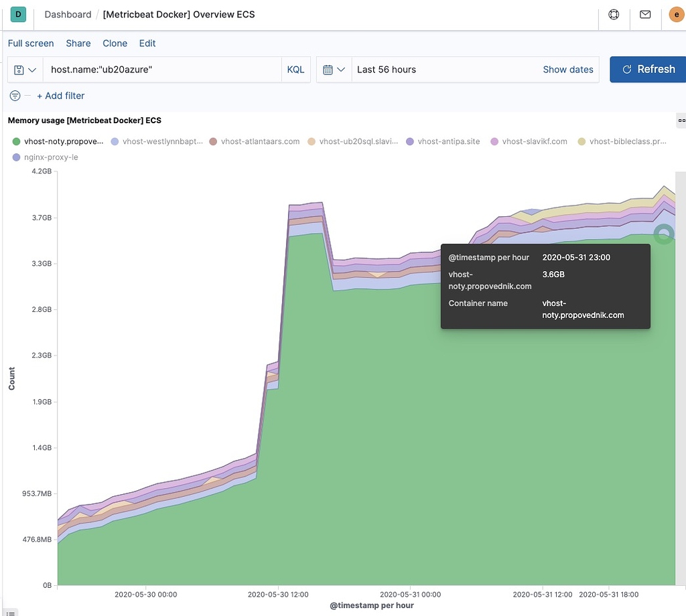Viewport: 686px width, 616px height.
Task: Expand the time range quick-select dropdown
Action: point(341,69)
